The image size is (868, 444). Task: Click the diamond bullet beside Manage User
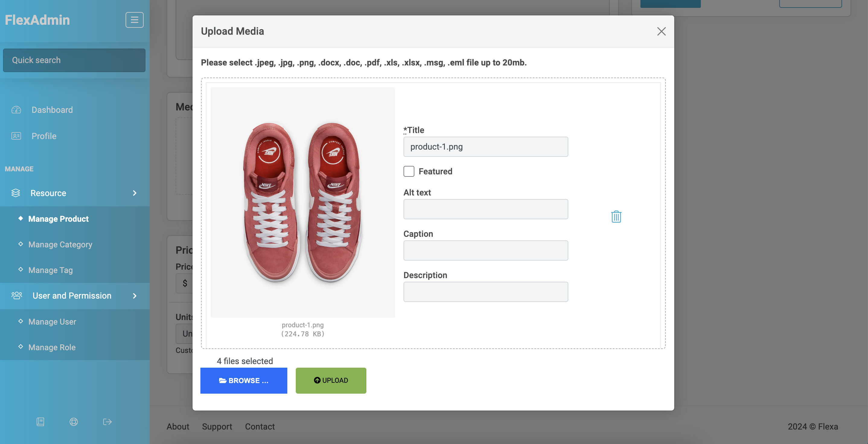coord(21,321)
